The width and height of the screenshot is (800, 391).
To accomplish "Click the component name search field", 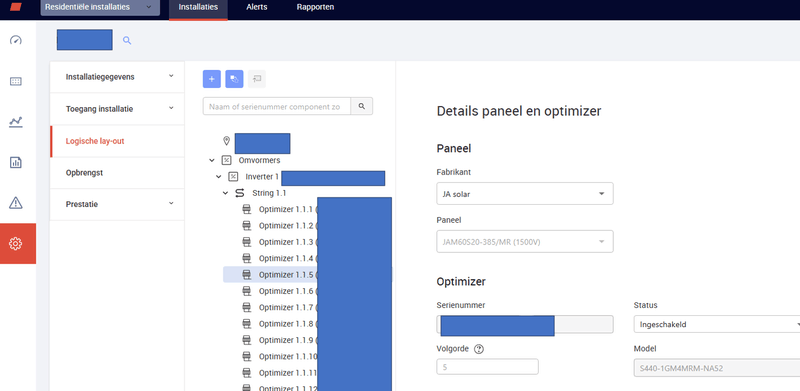I will point(277,106).
